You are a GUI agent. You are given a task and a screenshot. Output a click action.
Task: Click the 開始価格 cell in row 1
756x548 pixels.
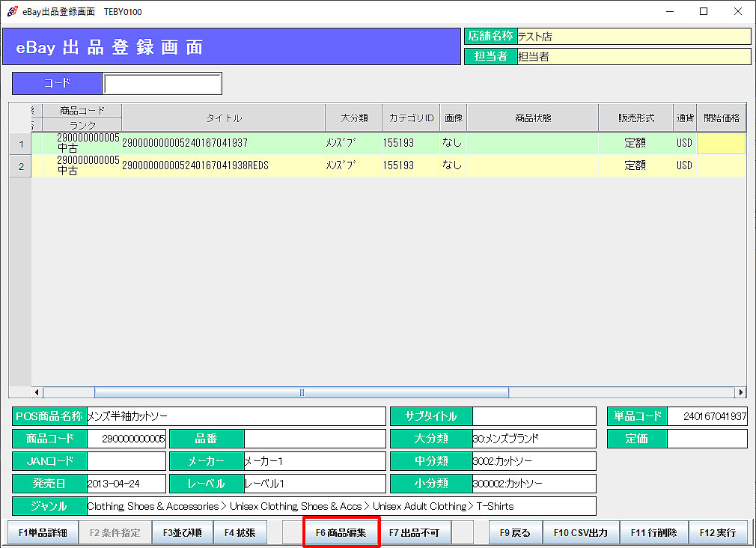pos(721,144)
